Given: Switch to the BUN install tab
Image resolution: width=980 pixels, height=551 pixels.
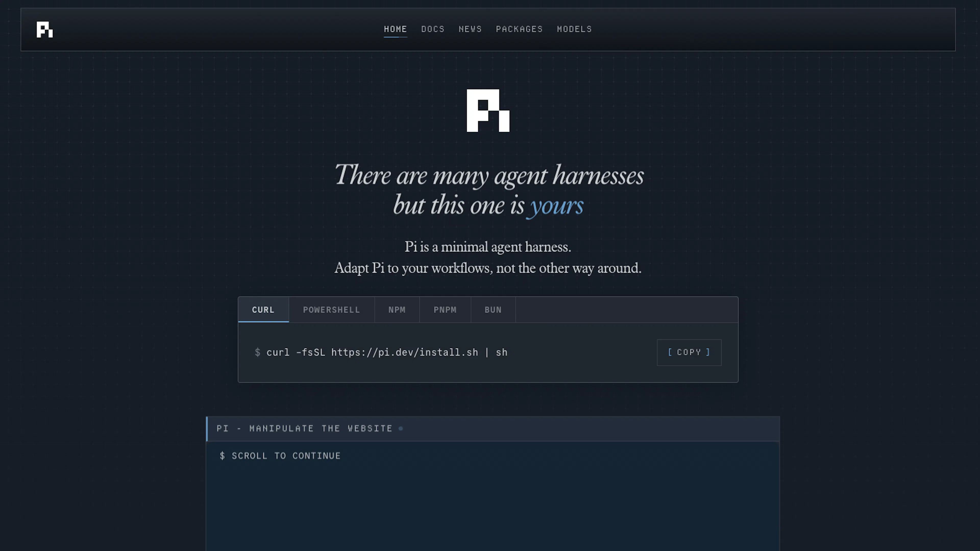Looking at the screenshot, I should click(493, 310).
